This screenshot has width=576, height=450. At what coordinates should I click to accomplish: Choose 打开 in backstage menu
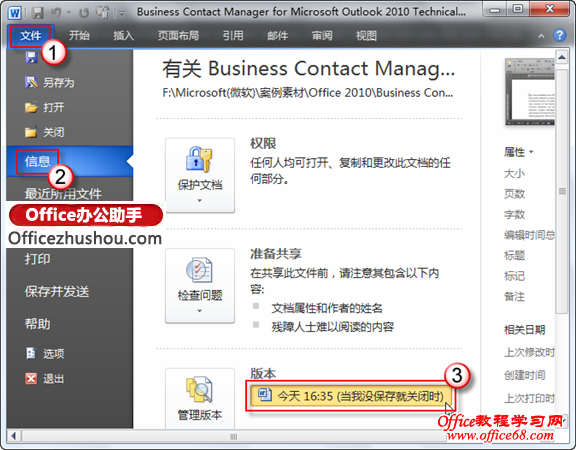[x=44, y=108]
